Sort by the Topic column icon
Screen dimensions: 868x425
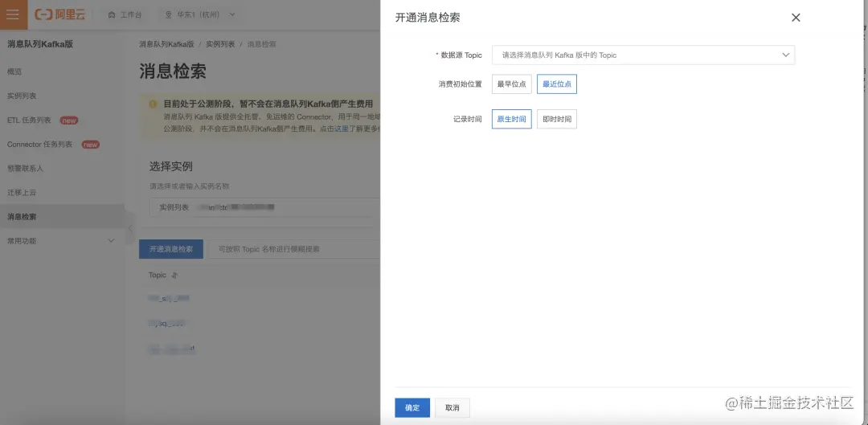tap(174, 275)
